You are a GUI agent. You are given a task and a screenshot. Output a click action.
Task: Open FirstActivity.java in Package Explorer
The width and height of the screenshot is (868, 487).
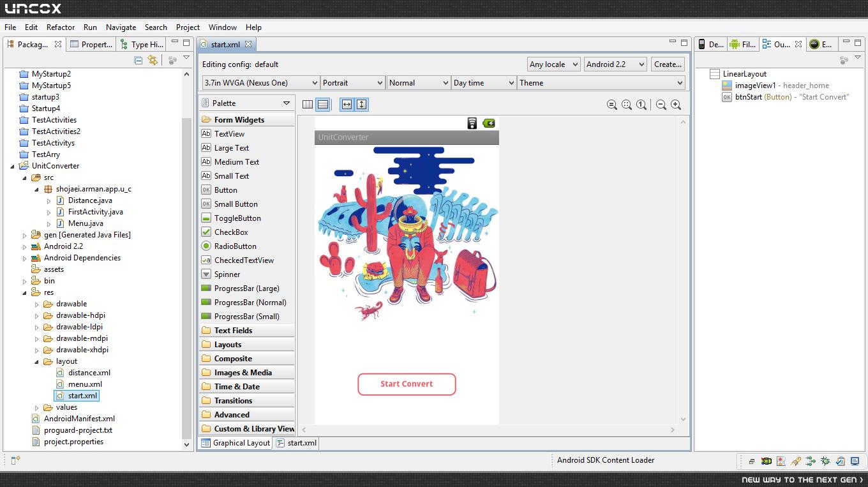pyautogui.click(x=95, y=212)
